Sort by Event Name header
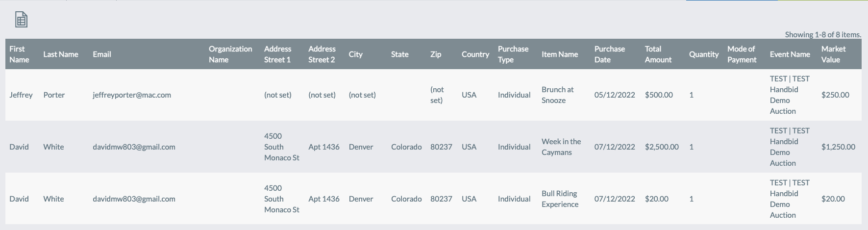 click(790, 54)
